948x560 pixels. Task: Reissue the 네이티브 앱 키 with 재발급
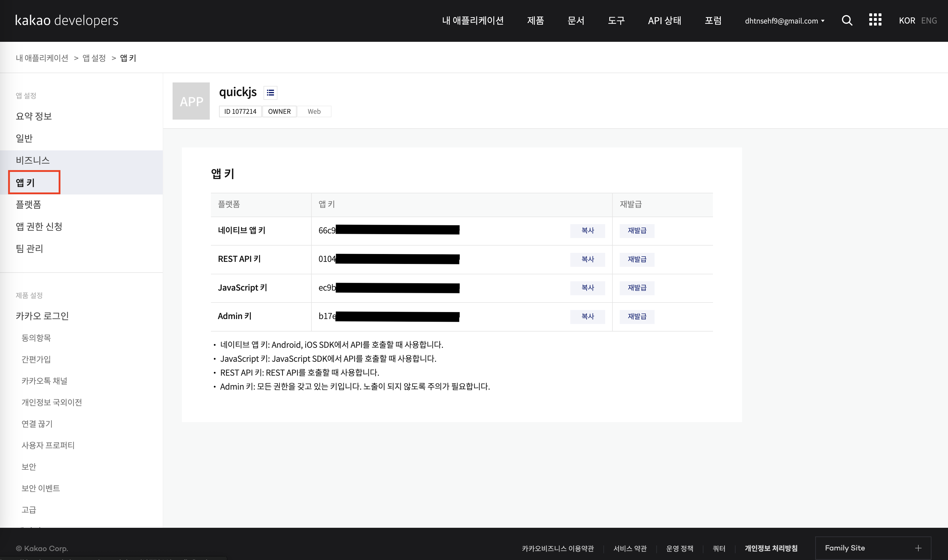637,231
